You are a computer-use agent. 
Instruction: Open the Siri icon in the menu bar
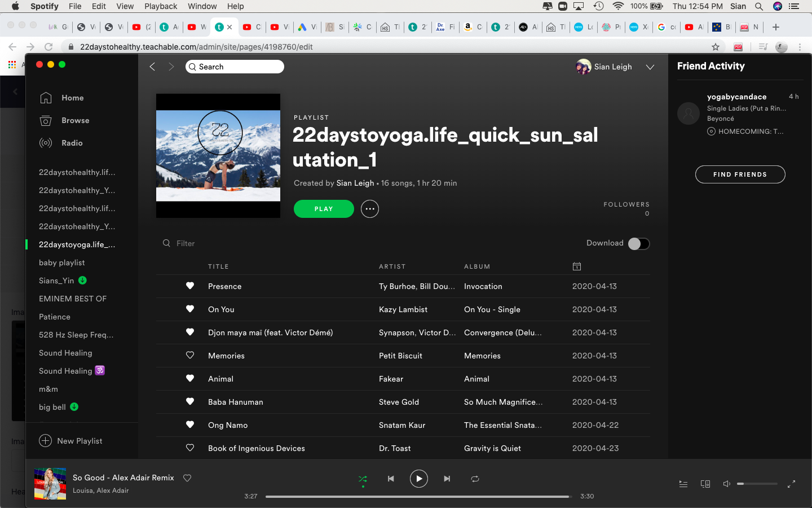pos(778,6)
